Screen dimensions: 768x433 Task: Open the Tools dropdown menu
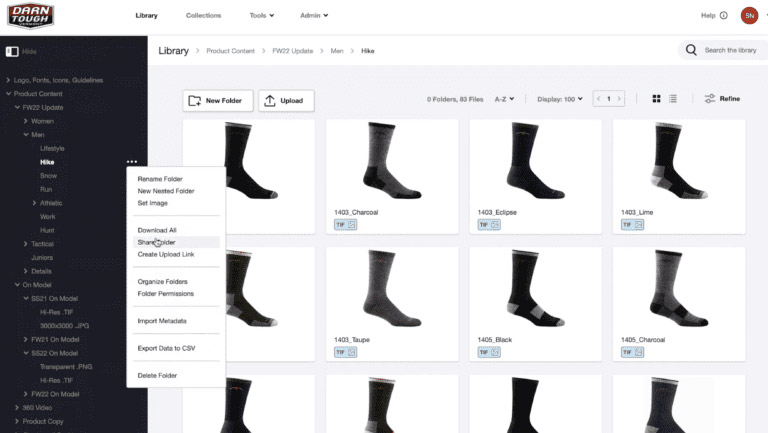(262, 16)
